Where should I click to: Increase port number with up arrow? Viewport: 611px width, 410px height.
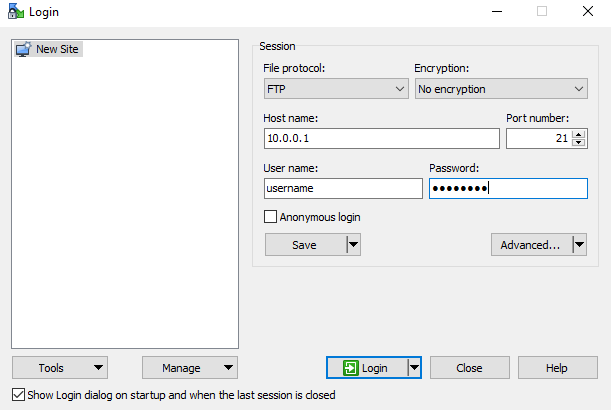click(x=579, y=133)
